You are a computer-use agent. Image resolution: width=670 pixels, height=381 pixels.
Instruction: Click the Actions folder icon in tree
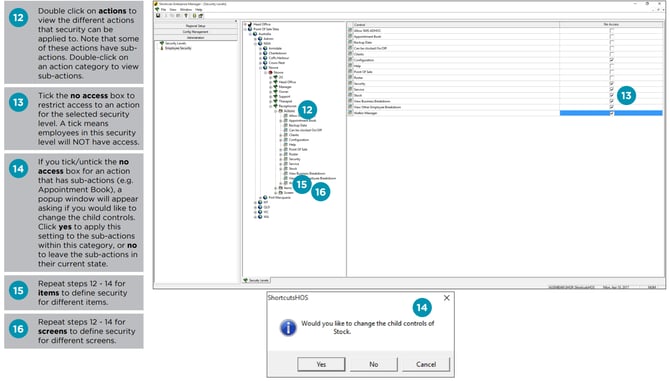click(281, 111)
